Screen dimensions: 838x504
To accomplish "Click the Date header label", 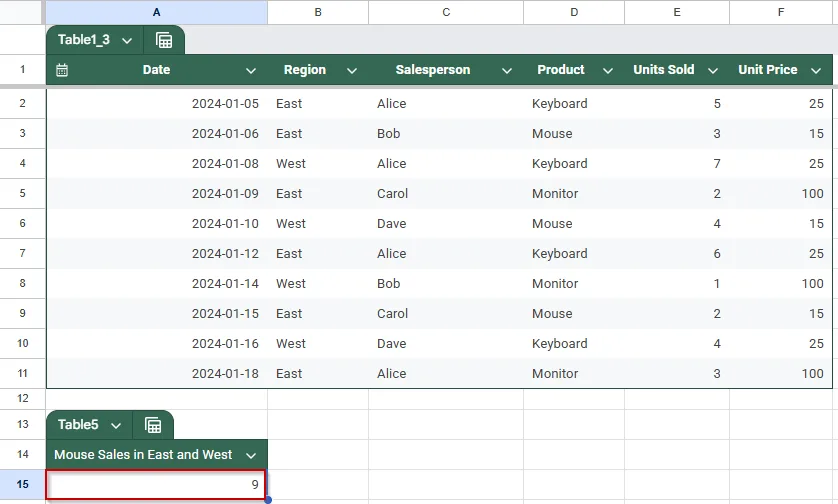I will pos(156,70).
